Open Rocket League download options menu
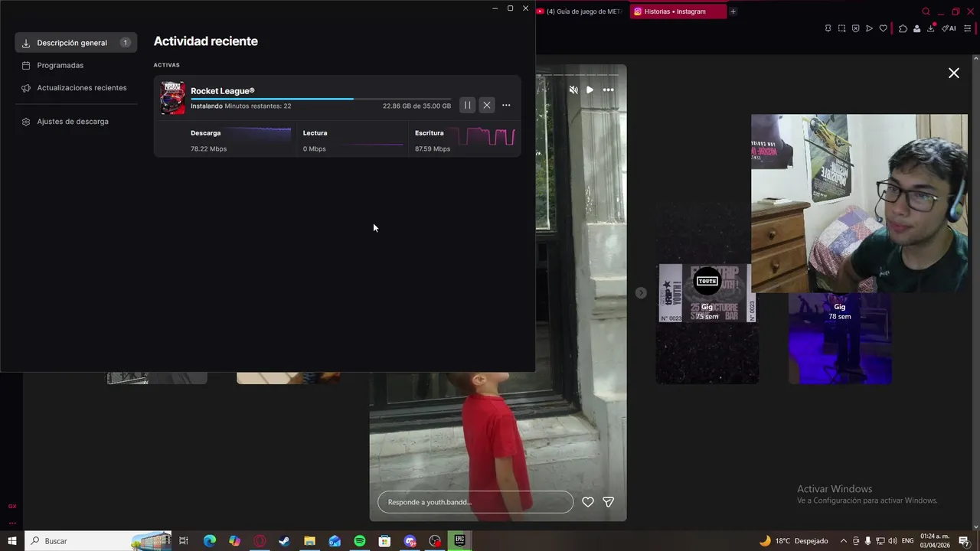Screen dimensions: 980x551 click(506, 106)
